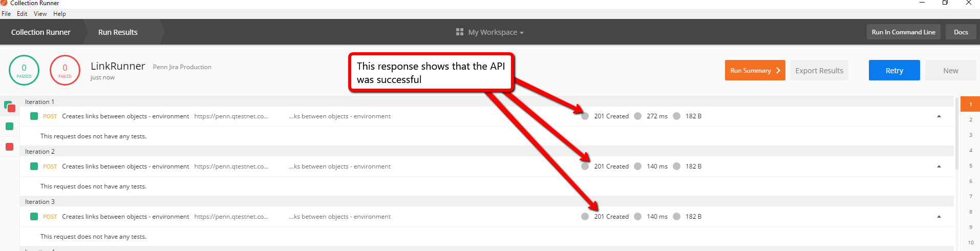Viewport: 980px width, 251px height.
Task: Collapse Iteration 1 request details arrow
Action: coord(939,116)
